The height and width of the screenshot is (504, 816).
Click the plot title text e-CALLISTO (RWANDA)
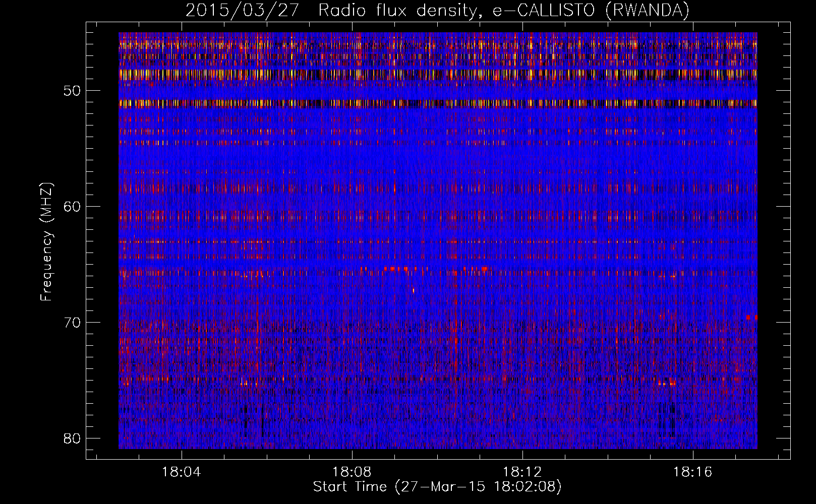[x=591, y=11]
